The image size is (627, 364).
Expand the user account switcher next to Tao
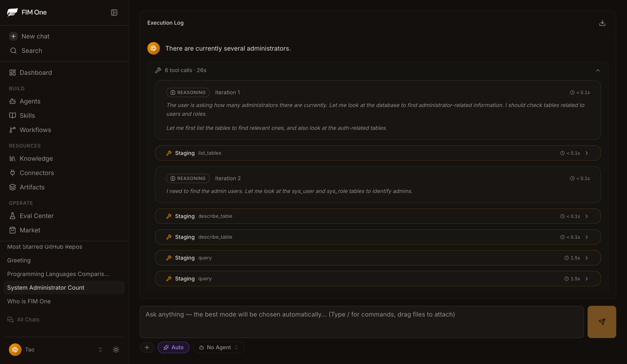pyautogui.click(x=100, y=349)
